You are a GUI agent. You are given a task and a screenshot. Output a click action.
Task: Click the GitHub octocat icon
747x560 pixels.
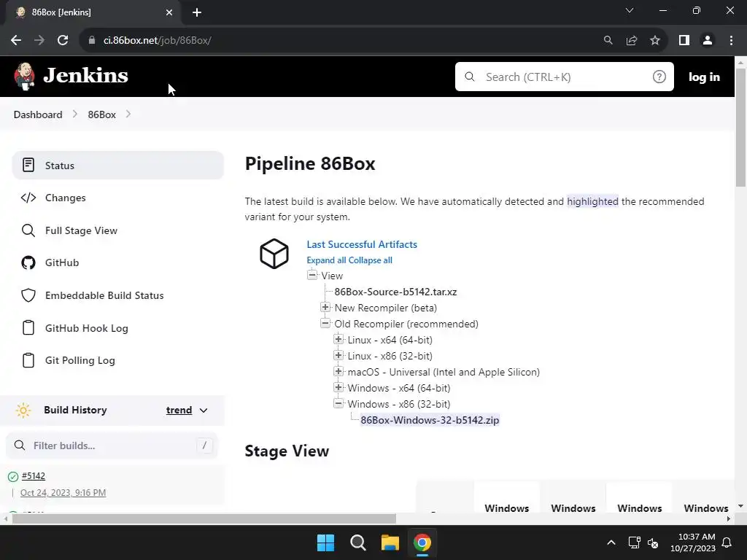coord(28,262)
